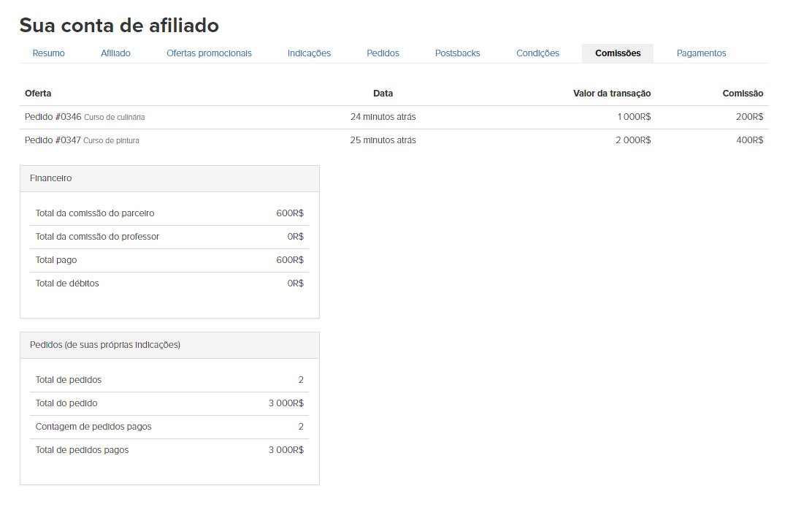Open the Pagamentos tab
Screen dimensions: 812x510
tap(701, 53)
